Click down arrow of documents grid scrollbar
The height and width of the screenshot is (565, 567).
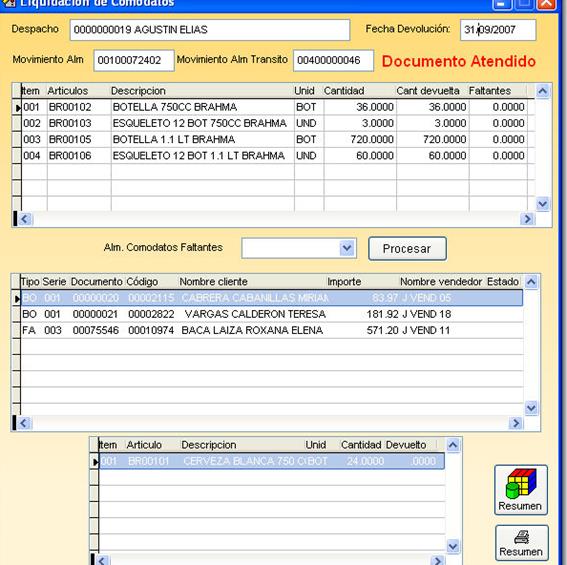point(531,408)
